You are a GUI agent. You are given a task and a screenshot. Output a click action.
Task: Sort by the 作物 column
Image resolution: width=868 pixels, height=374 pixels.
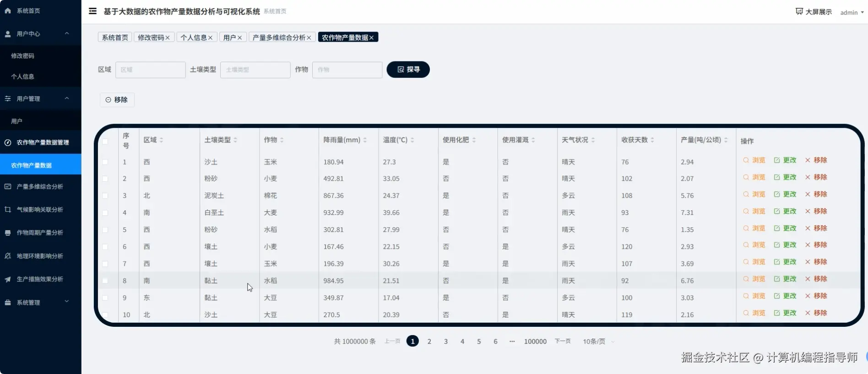tap(282, 140)
